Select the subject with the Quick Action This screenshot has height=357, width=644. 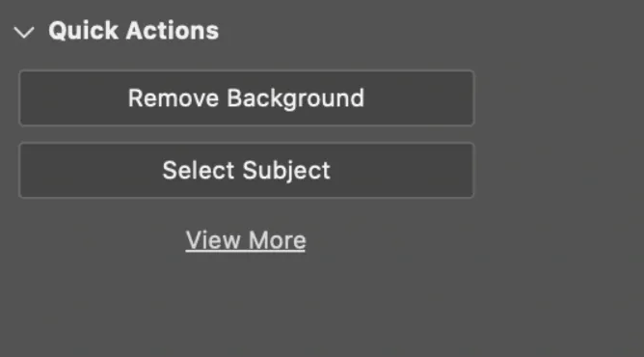pos(247,170)
